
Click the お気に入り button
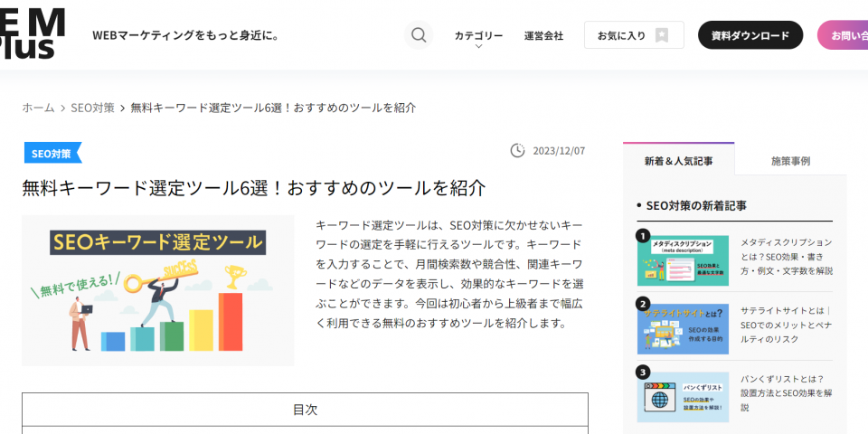click(634, 35)
